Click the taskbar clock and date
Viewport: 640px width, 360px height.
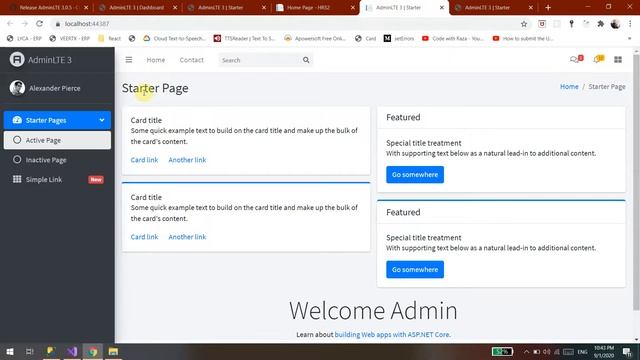point(604,351)
